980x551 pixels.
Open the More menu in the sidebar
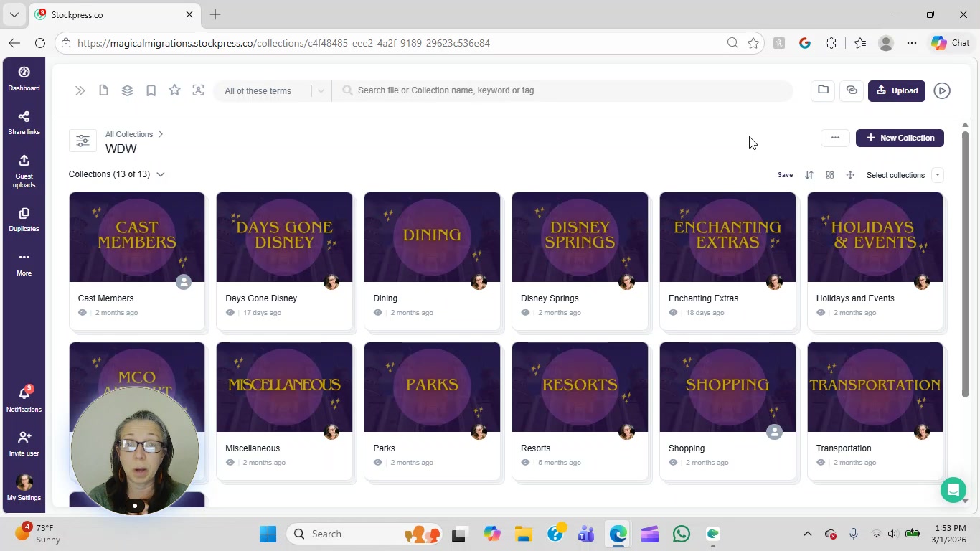click(24, 263)
